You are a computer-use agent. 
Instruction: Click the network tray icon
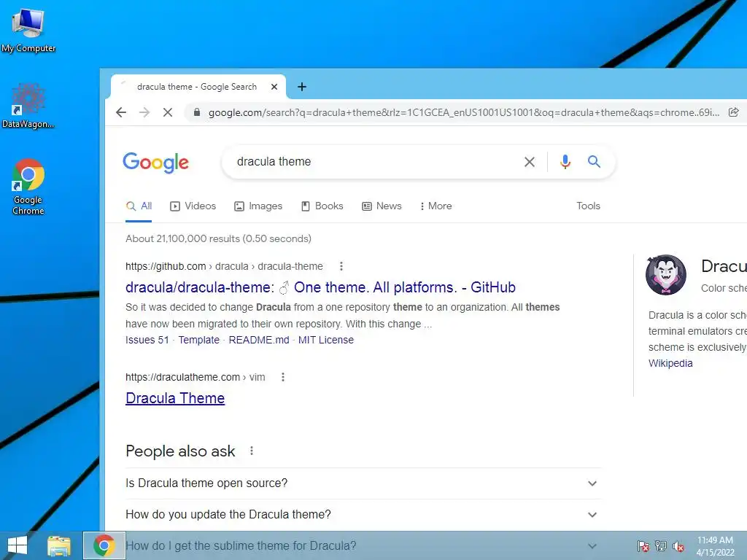(661, 546)
